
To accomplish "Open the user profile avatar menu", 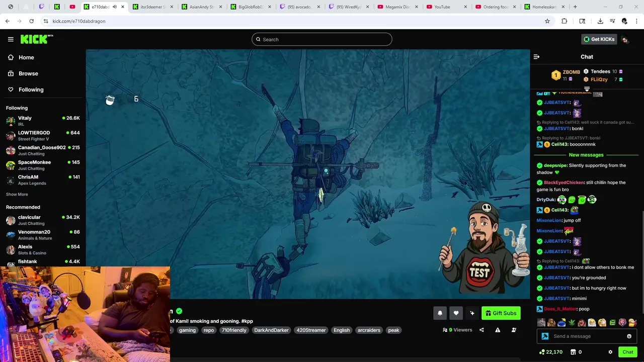I will coord(625,39).
